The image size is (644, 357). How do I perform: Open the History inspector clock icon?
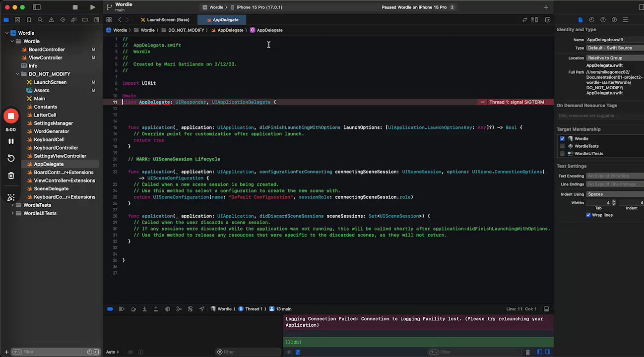pyautogui.click(x=591, y=20)
